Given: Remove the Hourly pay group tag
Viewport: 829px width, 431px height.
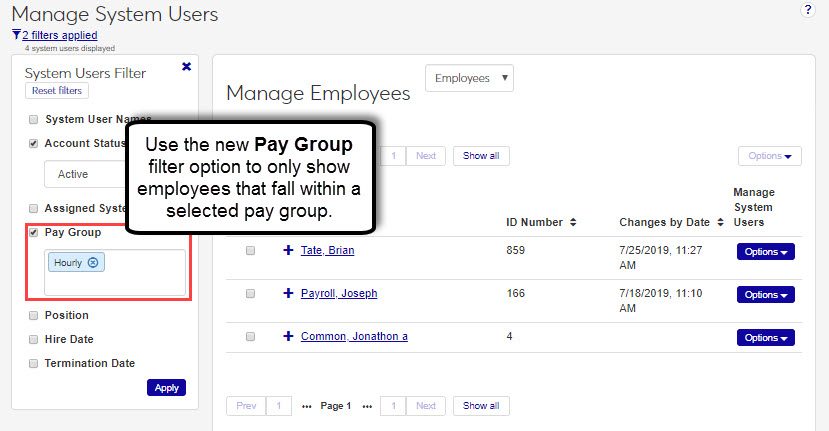Looking at the screenshot, I should click(x=93, y=262).
